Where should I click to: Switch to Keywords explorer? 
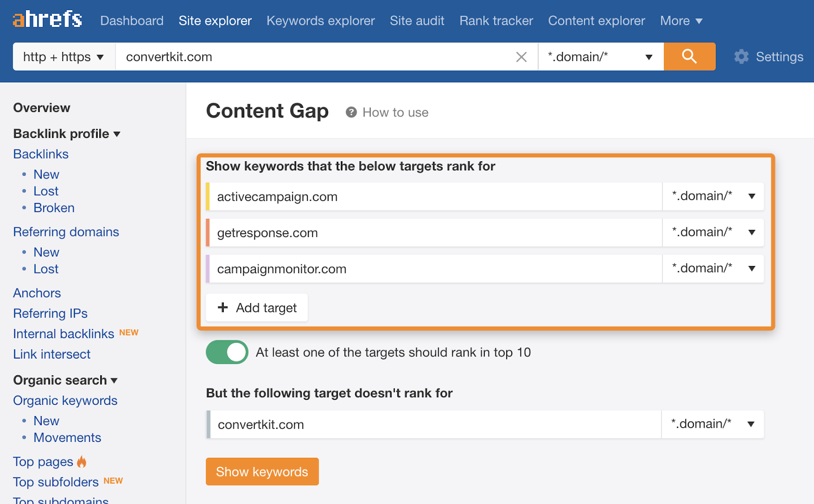click(321, 20)
